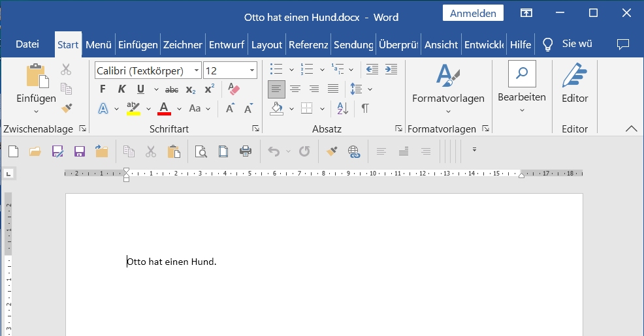This screenshot has width=644, height=336.
Task: Create new blank document from quick toolbar
Action: 14,151
